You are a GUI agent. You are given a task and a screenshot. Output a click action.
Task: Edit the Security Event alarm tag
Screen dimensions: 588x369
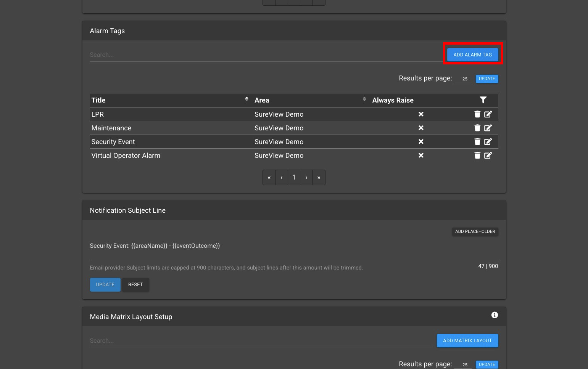[x=488, y=141]
